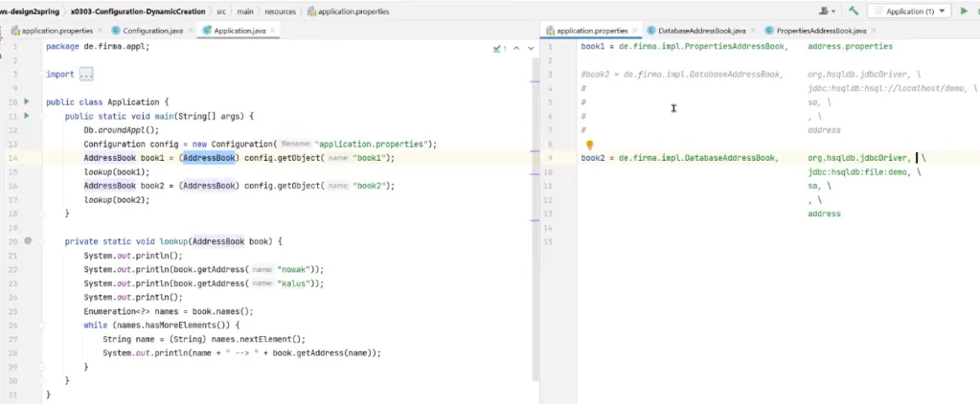The height and width of the screenshot is (404, 980).
Task: Click the fold end marker on line 29
Action: [41, 367]
